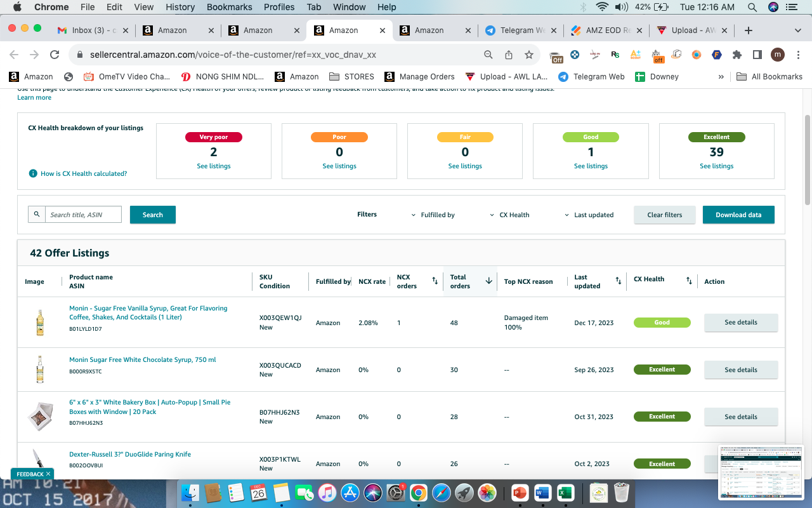Viewport: 812px width, 508px height.
Task: Click the magnifier icon in the search box
Action: point(37,215)
